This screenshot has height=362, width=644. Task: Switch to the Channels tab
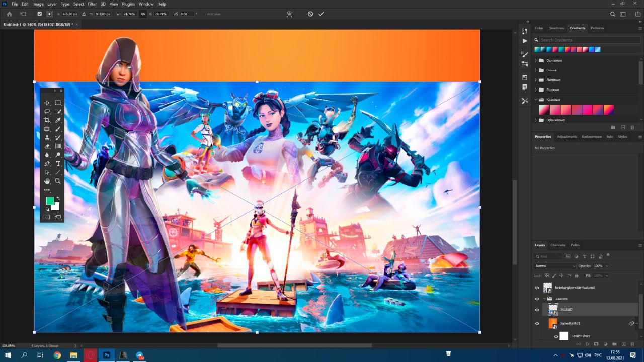(x=557, y=245)
